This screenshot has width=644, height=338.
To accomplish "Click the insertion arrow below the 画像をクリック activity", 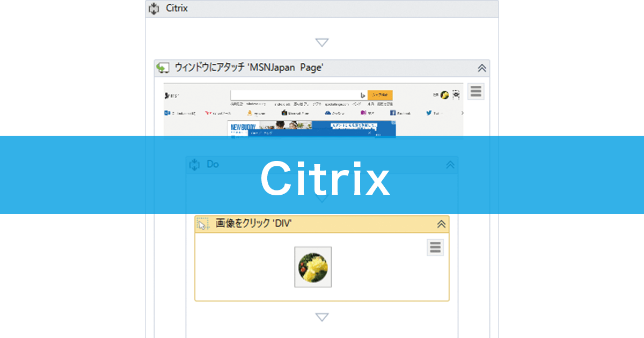I will tap(322, 317).
